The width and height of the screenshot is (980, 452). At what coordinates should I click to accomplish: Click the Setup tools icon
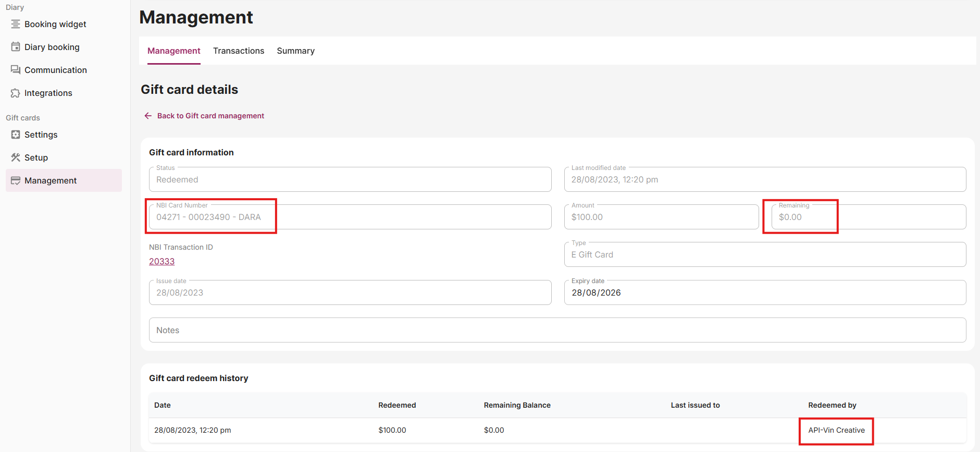pyautogui.click(x=16, y=157)
